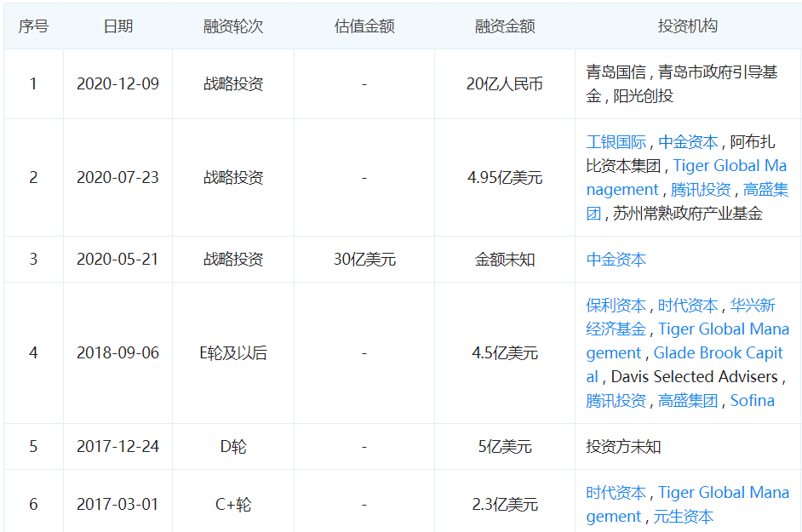The height and width of the screenshot is (532, 802).
Task: Open 华兴新经济基金 investor link
Action: (753, 306)
